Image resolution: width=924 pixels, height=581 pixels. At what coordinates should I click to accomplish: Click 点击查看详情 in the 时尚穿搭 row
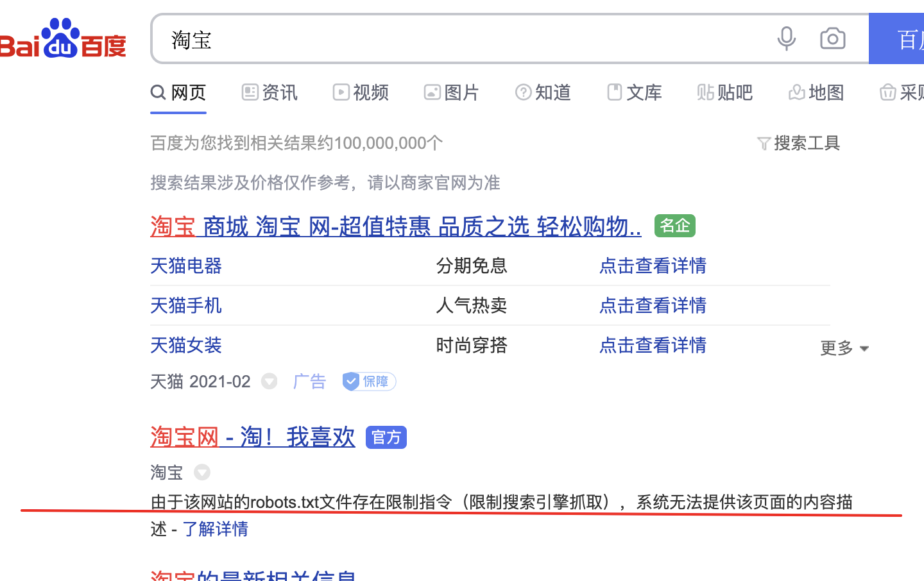(x=653, y=345)
